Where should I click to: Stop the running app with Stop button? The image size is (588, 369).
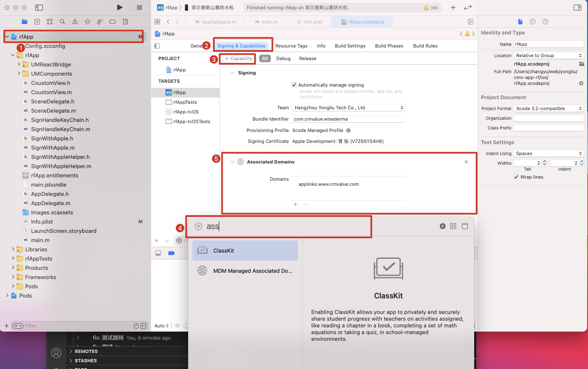tap(139, 8)
